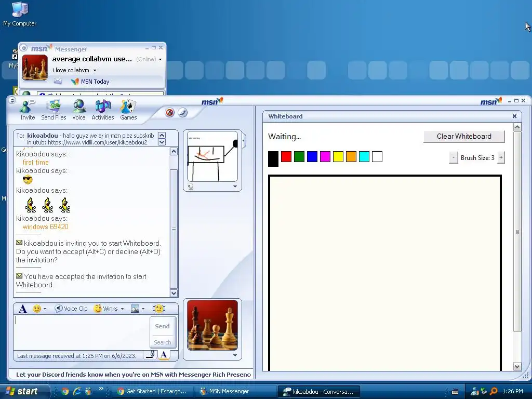This screenshot has width=532, height=399.
Task: Select cyan color swatch
Action: 364,156
